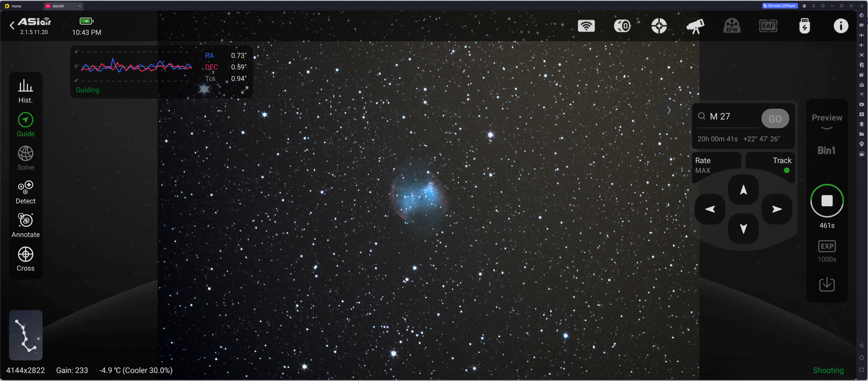Click the coordinates 20h 00m 41s text
Viewport: 868px width, 381px height.
click(717, 139)
